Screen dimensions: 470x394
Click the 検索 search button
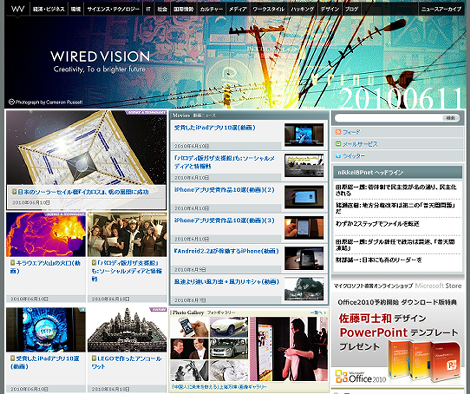pos(451,118)
